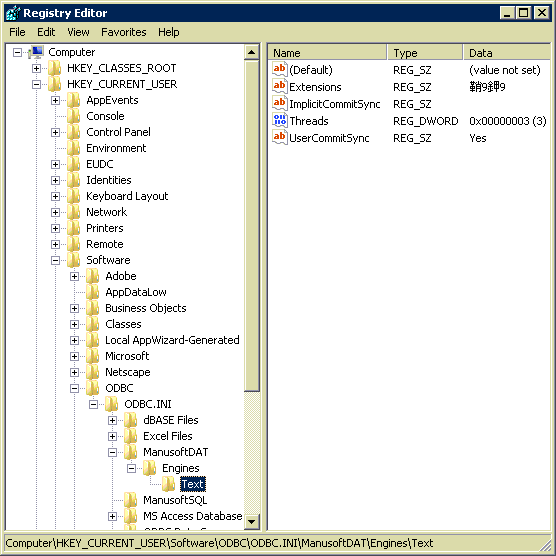Select the Netscape key label
This screenshot has height=556, width=556.
[x=128, y=372]
